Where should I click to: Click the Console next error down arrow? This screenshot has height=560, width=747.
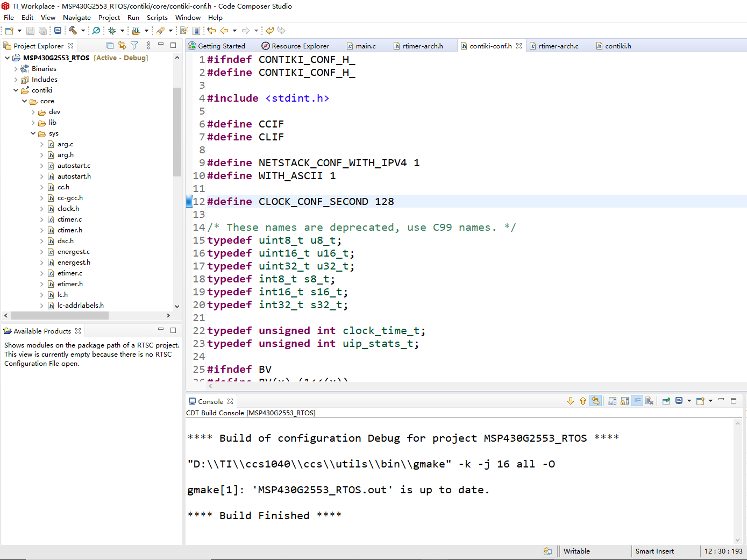click(x=571, y=401)
